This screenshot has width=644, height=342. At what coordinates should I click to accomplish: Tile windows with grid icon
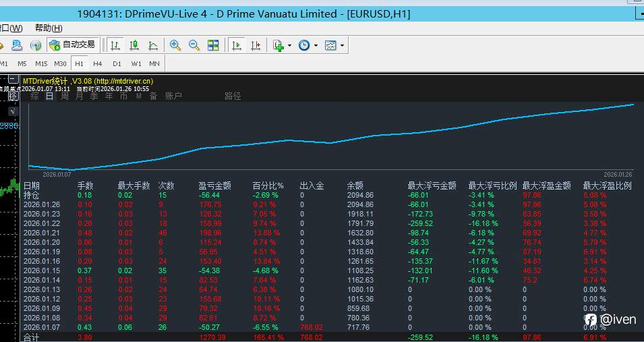tap(213, 45)
